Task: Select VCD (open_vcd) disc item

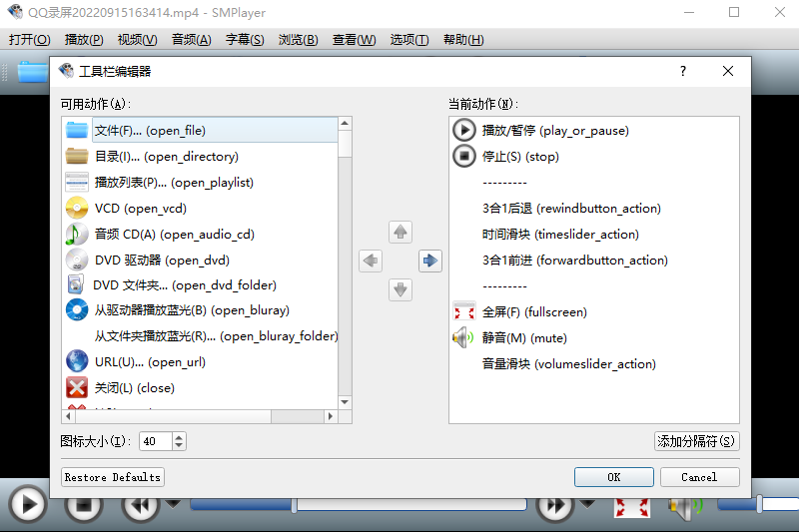Action: pyautogui.click(x=140, y=209)
